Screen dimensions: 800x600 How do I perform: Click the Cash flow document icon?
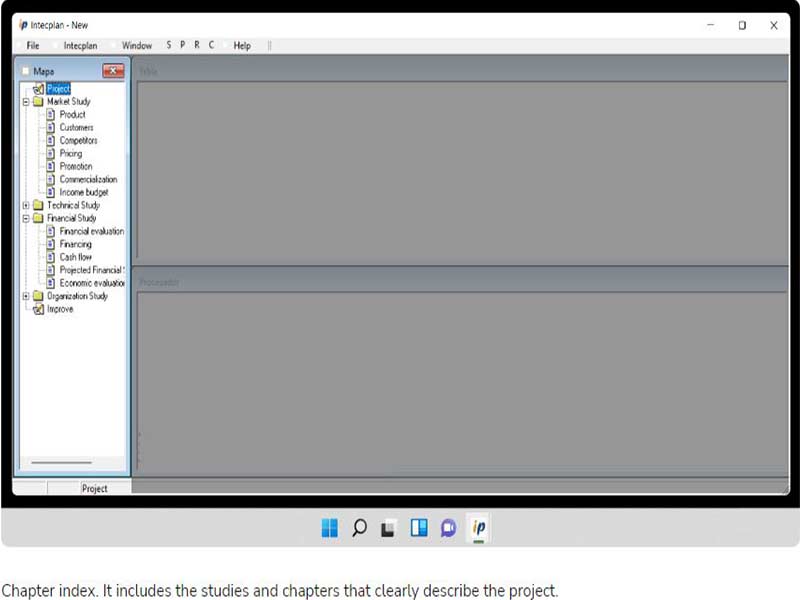coord(51,257)
